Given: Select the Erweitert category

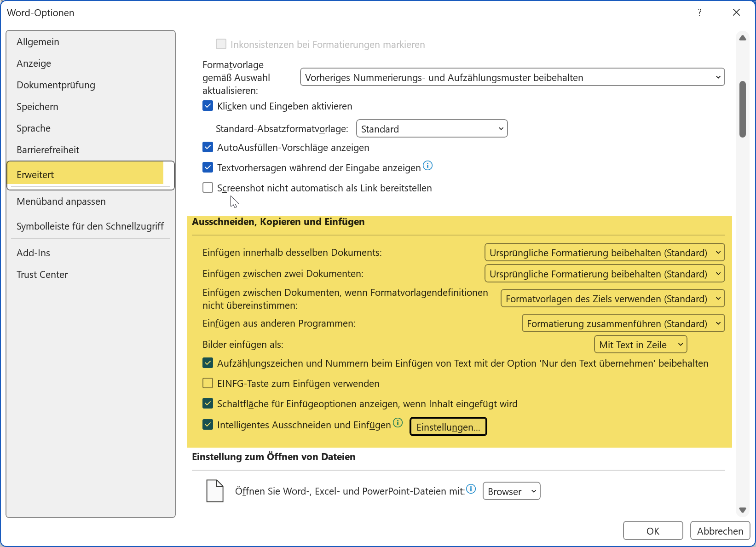Looking at the screenshot, I should 91,175.
